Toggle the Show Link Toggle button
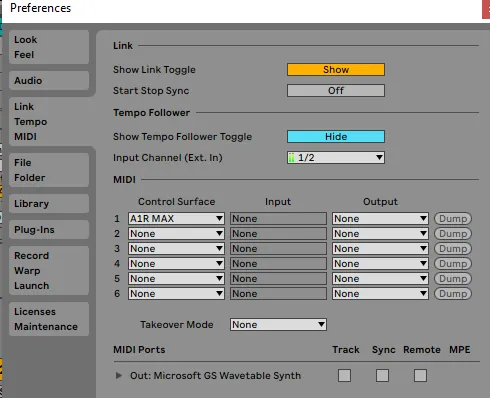 (x=336, y=69)
